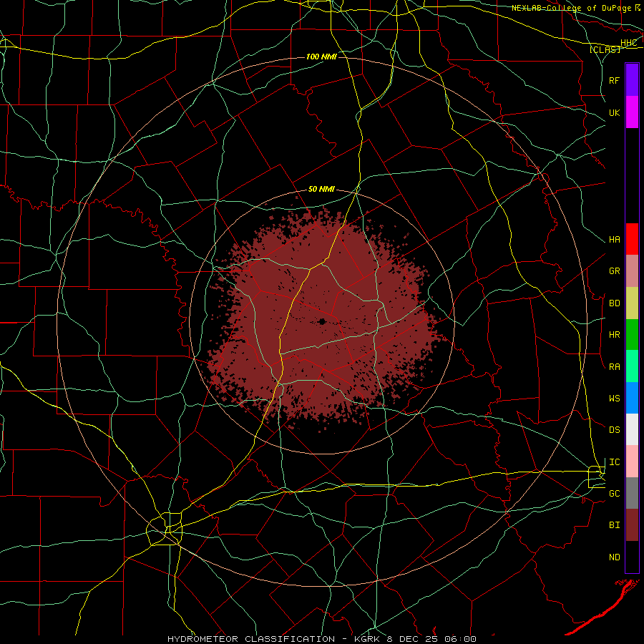Viewport: 644px width, 644px height.
Task: Click the RF purple legend swatch
Action: [x=632, y=80]
